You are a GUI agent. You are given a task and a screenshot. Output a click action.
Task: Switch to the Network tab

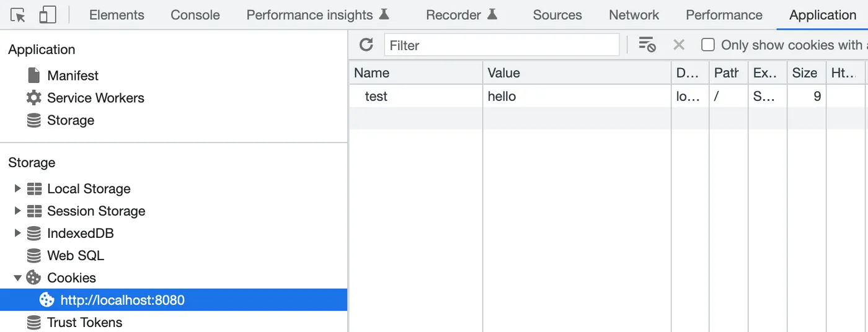tap(634, 15)
